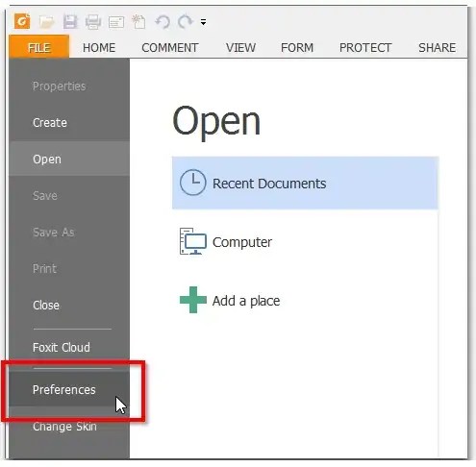Click the Undo arrow icon
476x467 pixels.
tap(163, 22)
